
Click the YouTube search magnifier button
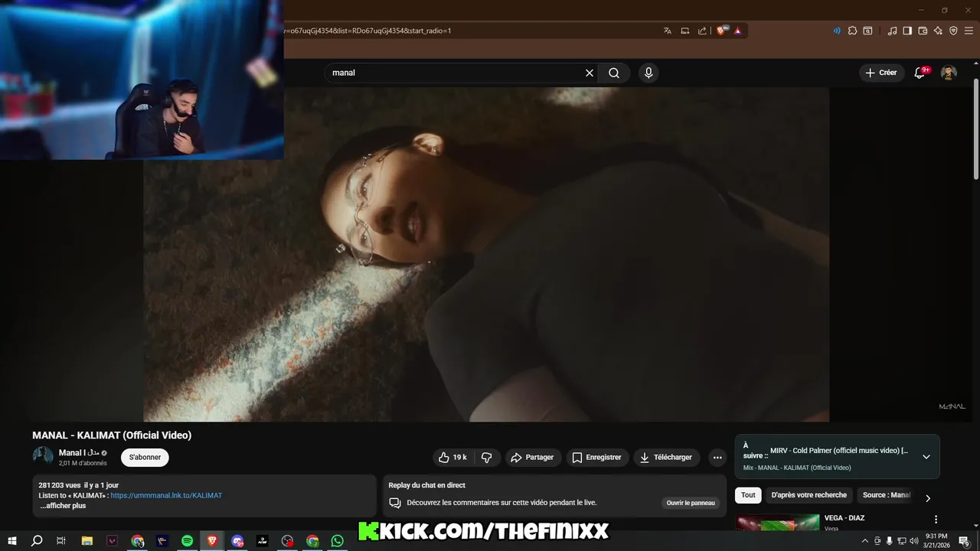[x=614, y=73]
